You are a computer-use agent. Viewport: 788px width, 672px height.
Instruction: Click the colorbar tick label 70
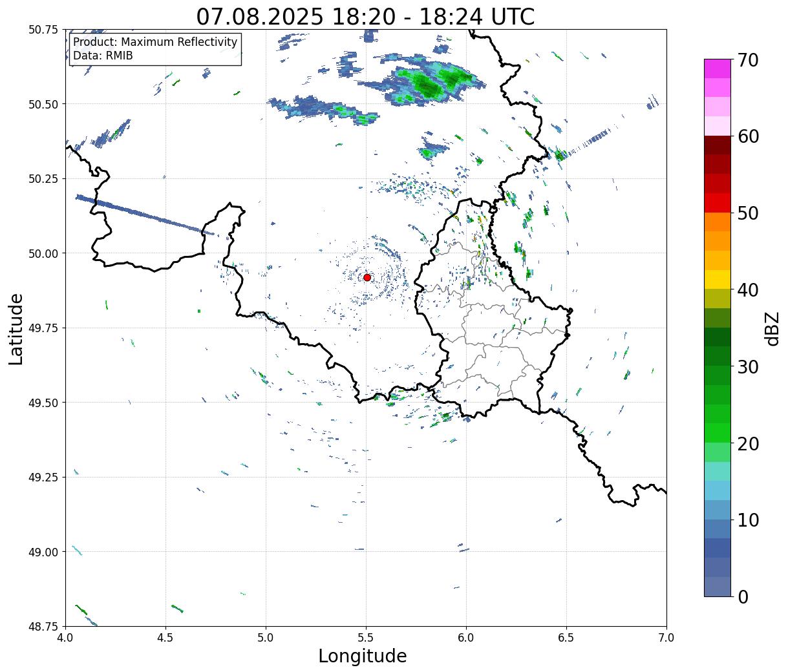[x=747, y=60]
